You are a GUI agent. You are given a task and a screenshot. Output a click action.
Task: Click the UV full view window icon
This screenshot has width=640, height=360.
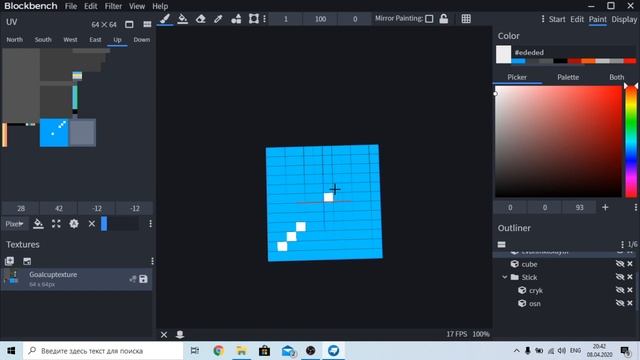click(x=129, y=24)
